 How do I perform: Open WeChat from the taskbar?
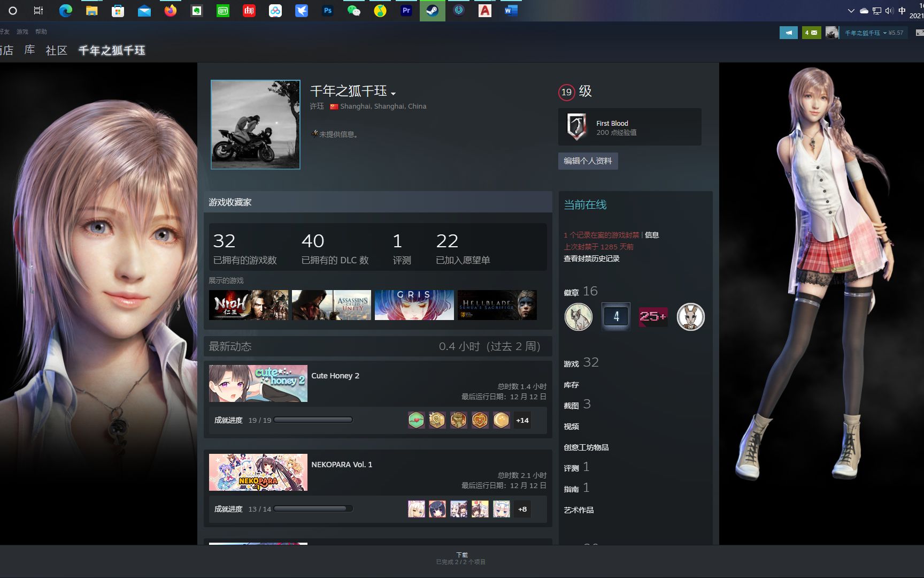point(354,11)
